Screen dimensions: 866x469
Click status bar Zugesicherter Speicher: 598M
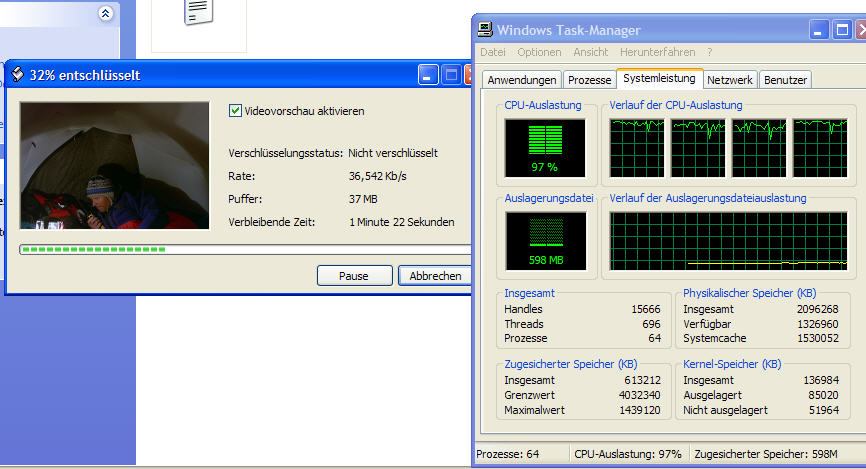tap(765, 454)
